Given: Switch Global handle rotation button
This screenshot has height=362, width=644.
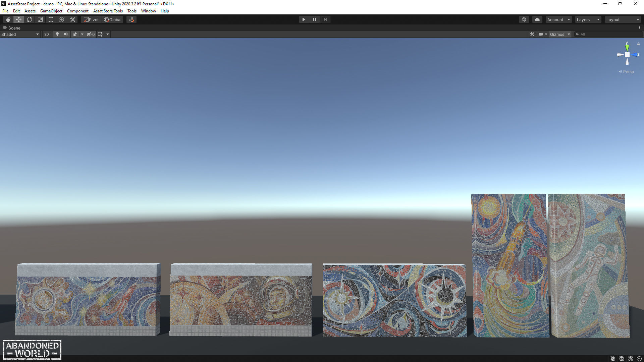Looking at the screenshot, I should [113, 19].
